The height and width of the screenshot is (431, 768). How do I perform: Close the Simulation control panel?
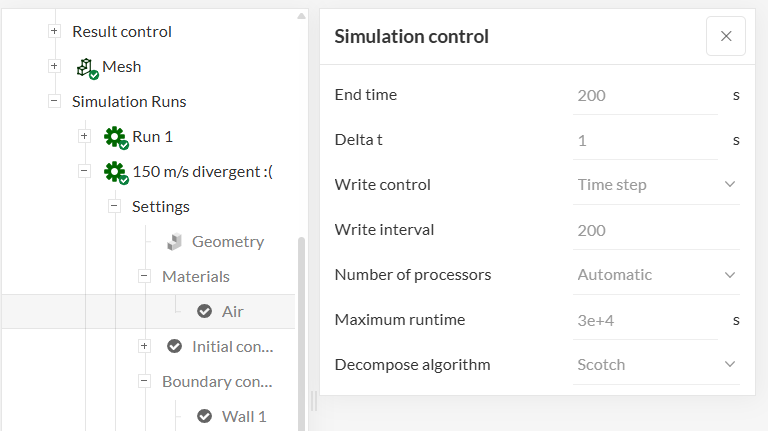click(725, 36)
